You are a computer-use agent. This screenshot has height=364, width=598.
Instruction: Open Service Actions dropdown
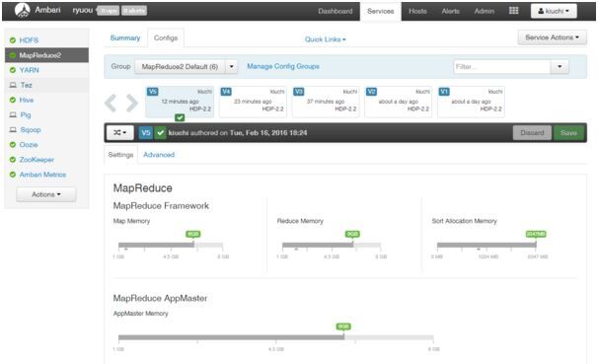(x=552, y=37)
